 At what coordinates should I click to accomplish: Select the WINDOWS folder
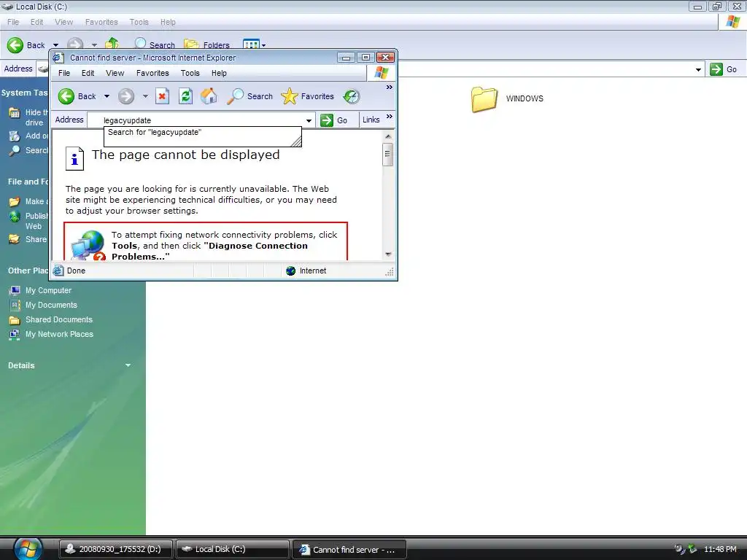pos(507,99)
